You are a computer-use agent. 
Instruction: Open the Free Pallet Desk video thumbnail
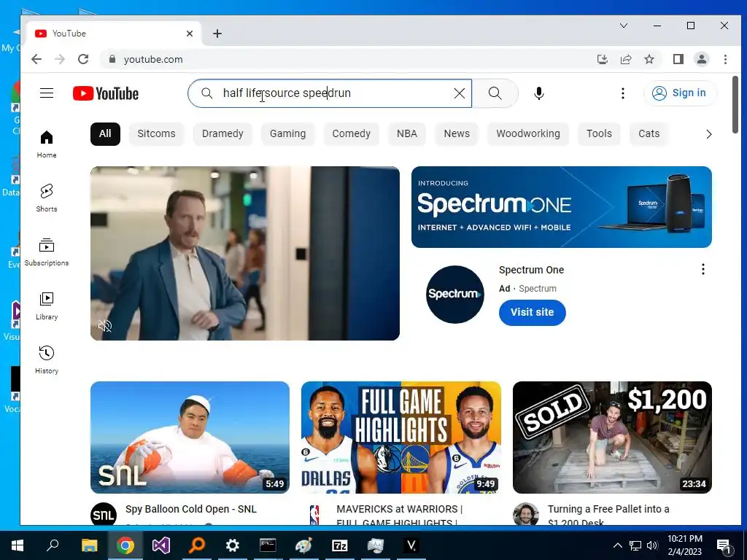612,437
